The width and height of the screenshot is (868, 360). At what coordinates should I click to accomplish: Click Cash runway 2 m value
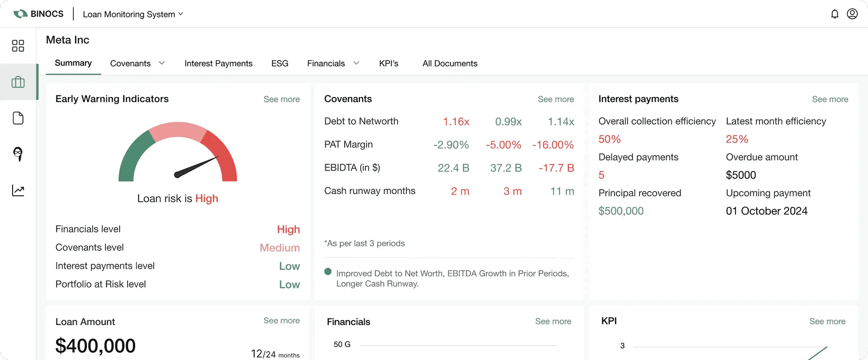click(x=460, y=191)
